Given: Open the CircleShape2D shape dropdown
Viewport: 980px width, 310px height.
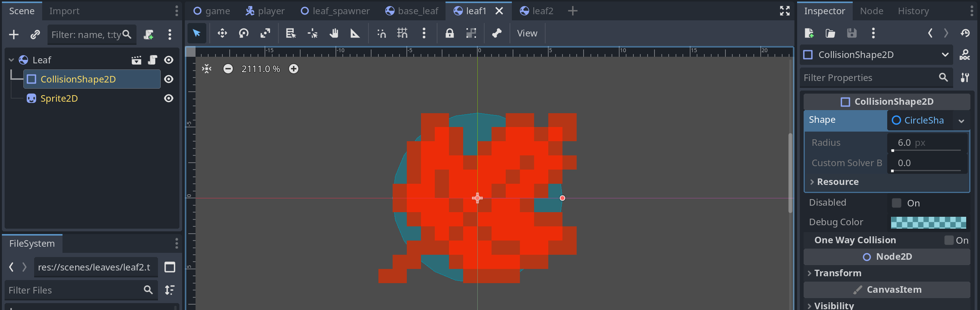Looking at the screenshot, I should [x=961, y=120].
